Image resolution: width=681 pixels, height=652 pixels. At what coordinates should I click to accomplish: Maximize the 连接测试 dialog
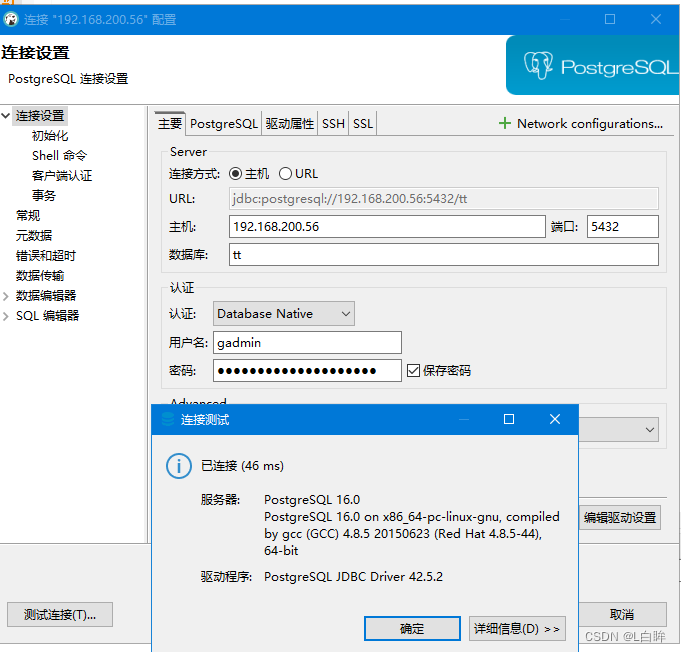point(509,419)
